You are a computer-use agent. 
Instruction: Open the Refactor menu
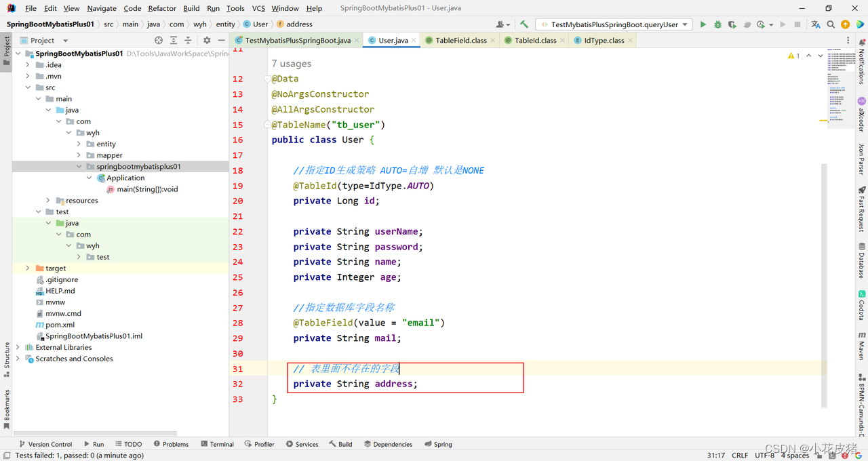[x=162, y=8]
